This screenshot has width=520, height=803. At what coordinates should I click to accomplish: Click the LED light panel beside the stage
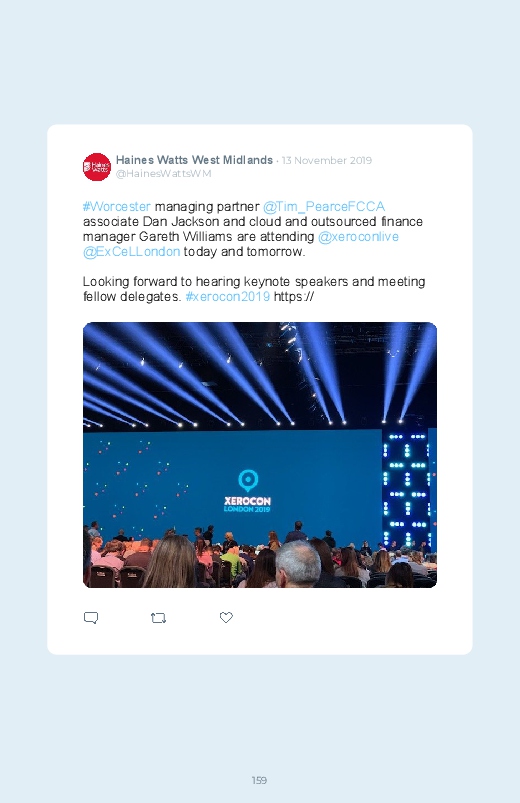pyautogui.click(x=406, y=489)
